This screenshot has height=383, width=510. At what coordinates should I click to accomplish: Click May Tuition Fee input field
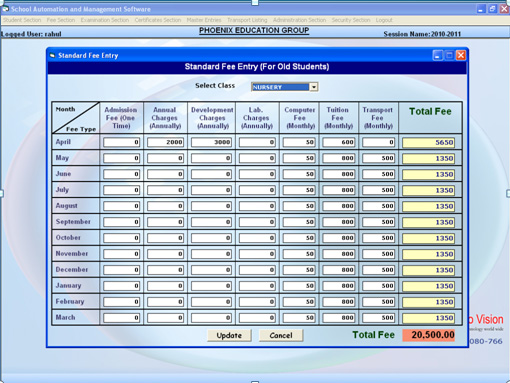[339, 158]
